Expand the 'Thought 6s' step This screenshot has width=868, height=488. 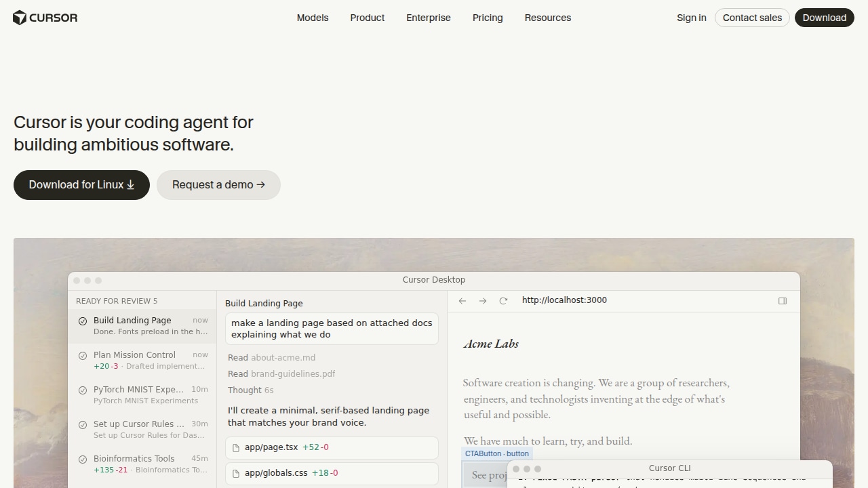pos(251,390)
